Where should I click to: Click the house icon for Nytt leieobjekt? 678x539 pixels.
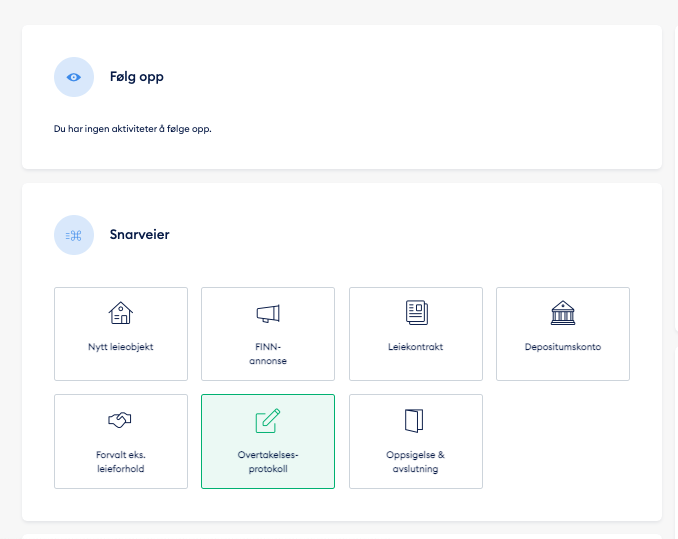pyautogui.click(x=120, y=313)
